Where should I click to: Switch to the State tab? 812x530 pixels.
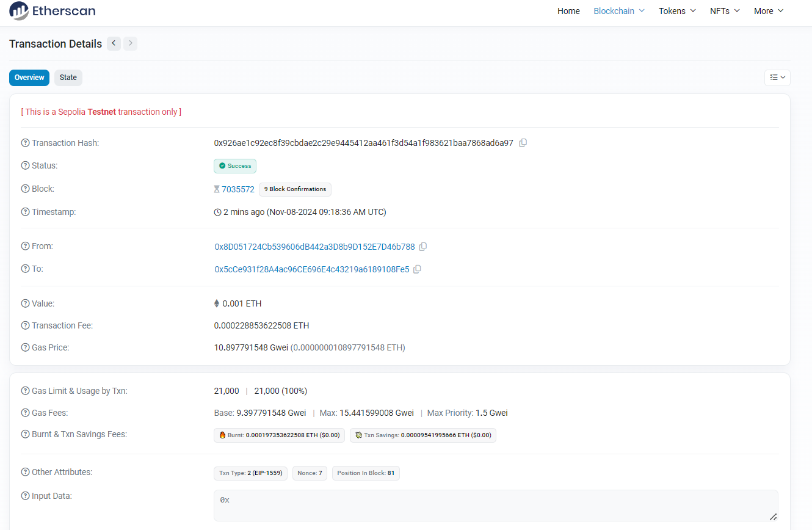point(68,78)
